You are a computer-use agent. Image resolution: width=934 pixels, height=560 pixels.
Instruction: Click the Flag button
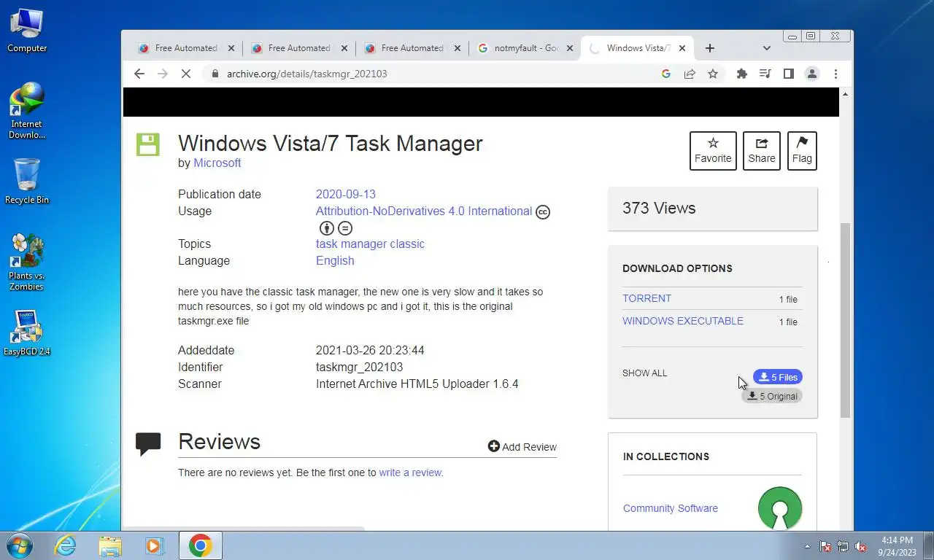[x=802, y=151]
